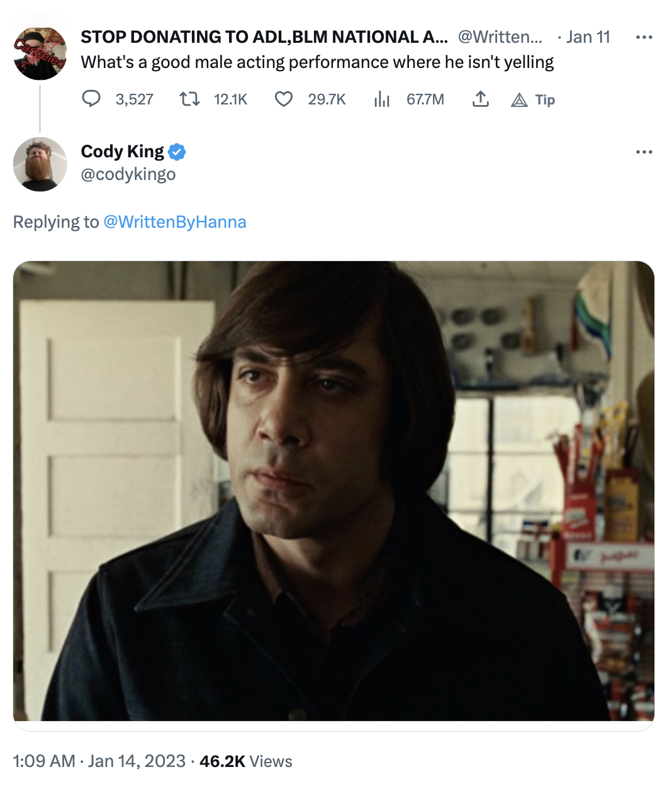The image size is (672, 789).
Task: Click the Jan 11 date link
Action: (588, 37)
